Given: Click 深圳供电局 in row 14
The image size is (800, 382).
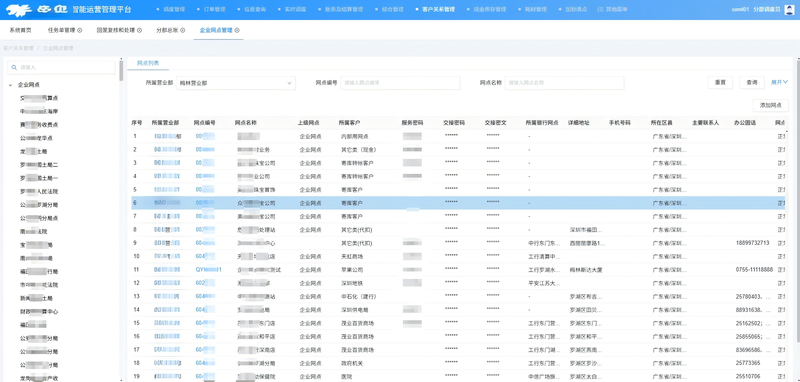Looking at the screenshot, I should pyautogui.click(x=355, y=309).
